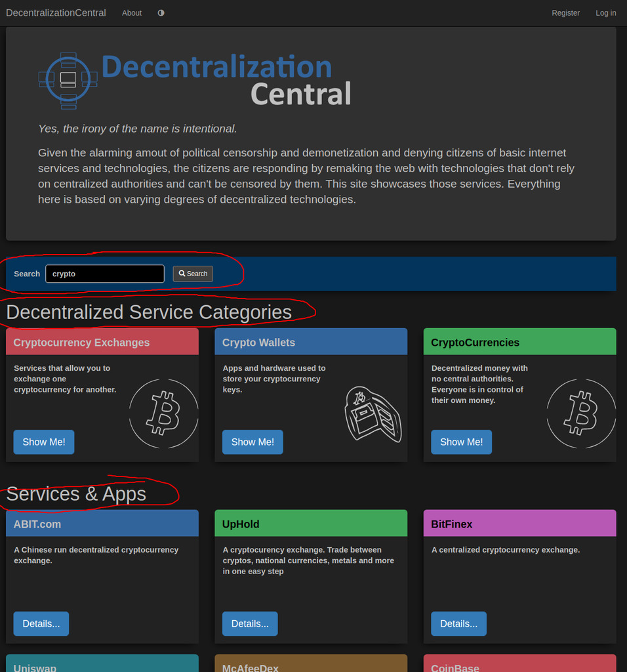The width and height of the screenshot is (627, 672).
Task: Open the DecentralizationCentral brand link in navbar
Action: [x=56, y=13]
